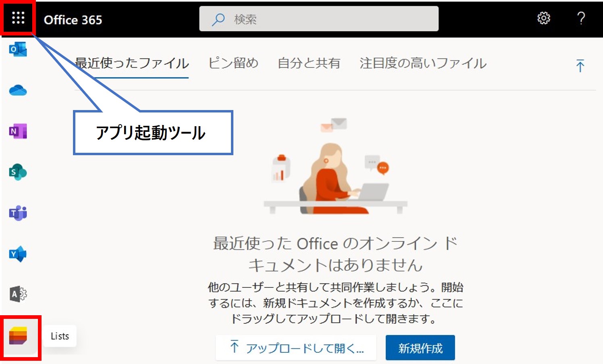Open OneDrive from the sidebar
Image resolution: width=603 pixels, height=364 pixels.
[18, 91]
